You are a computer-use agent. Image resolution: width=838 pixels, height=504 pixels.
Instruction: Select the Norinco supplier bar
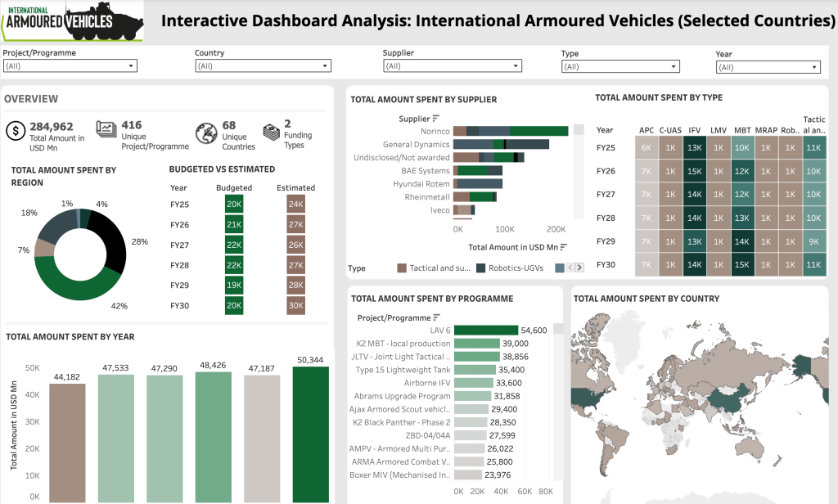pos(511,131)
